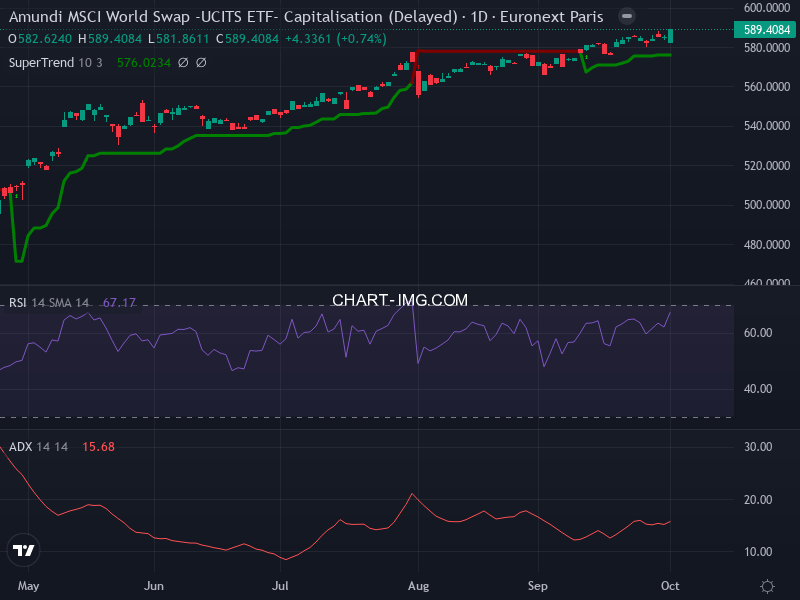Click the market status indicator icon
Image resolution: width=800 pixels, height=600 pixels.
626,17
